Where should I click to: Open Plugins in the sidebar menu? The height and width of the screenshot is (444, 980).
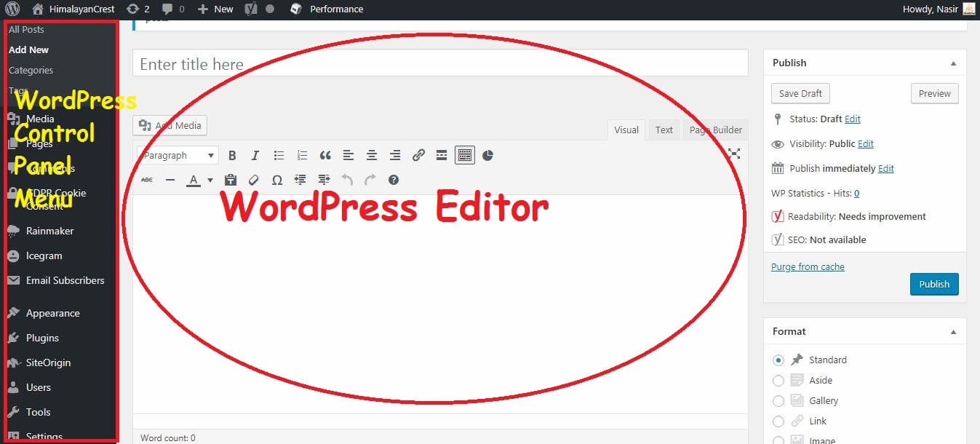(42, 338)
